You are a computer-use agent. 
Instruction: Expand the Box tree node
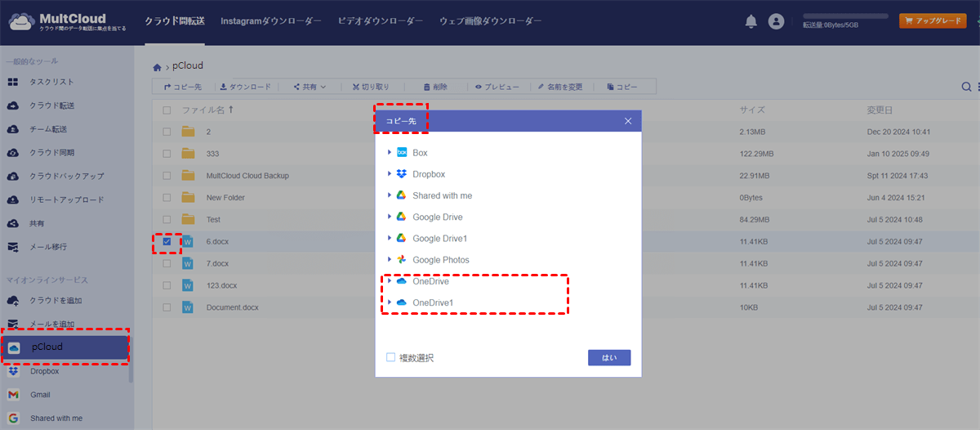tap(389, 153)
